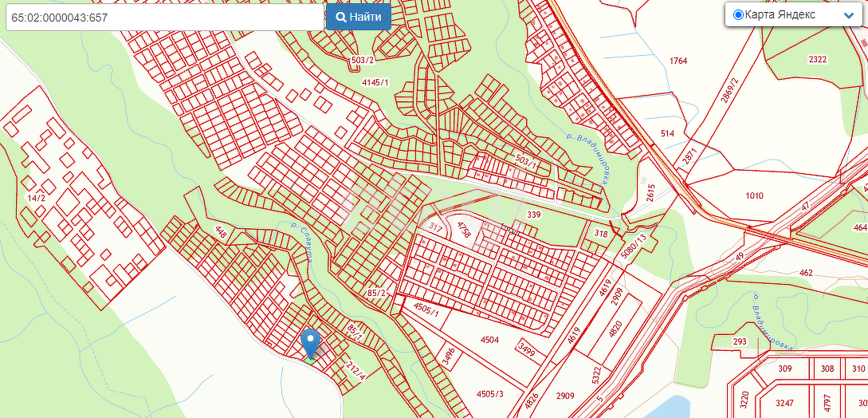
Task: Select land plot 339
Action: point(533,215)
